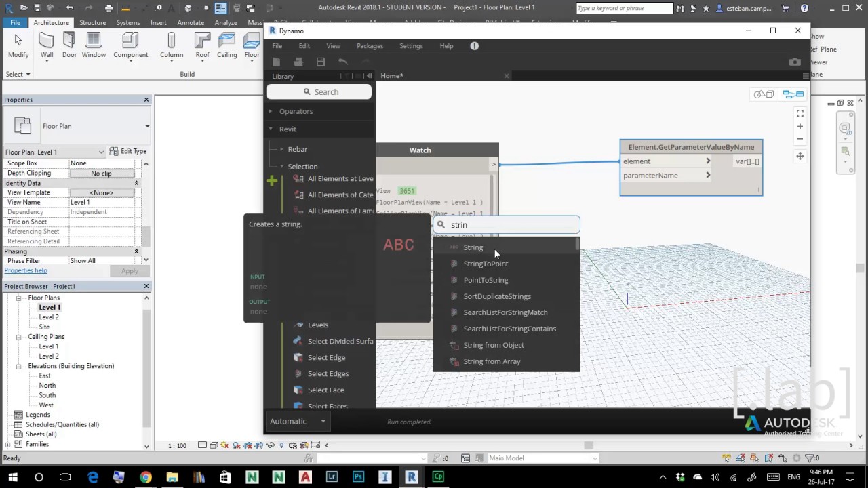Click Edit Type button in Properties
The image size is (868, 488).
tap(128, 151)
